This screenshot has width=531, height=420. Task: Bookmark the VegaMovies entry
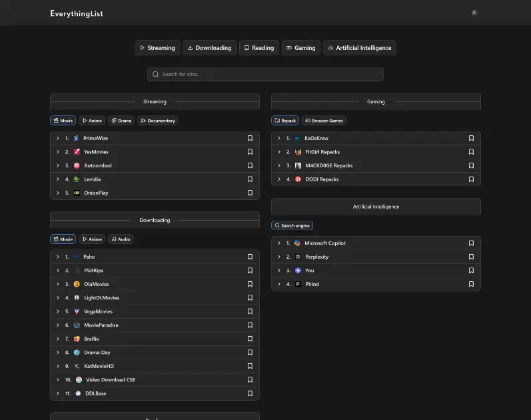(250, 311)
